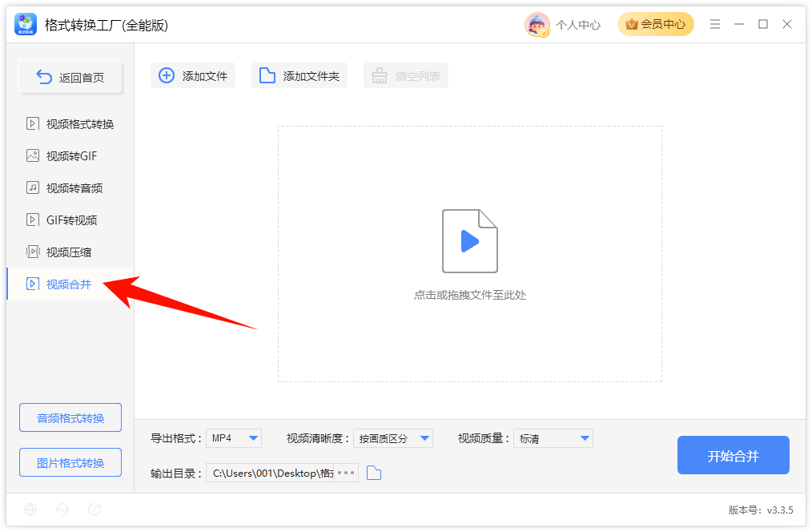812x532 pixels.
Task: Select 视频格式转换 in sidebar
Action: tap(70, 124)
